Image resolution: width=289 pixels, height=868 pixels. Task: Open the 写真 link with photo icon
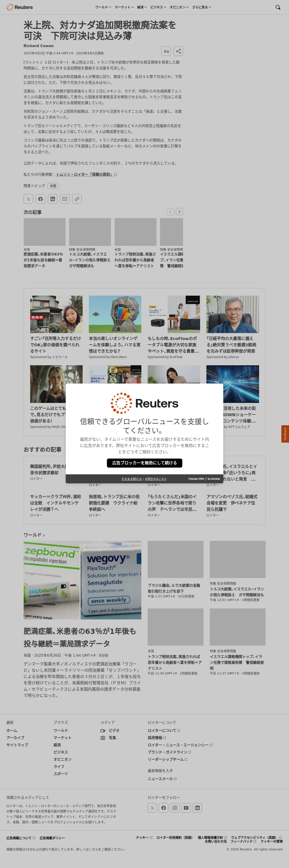point(108,738)
